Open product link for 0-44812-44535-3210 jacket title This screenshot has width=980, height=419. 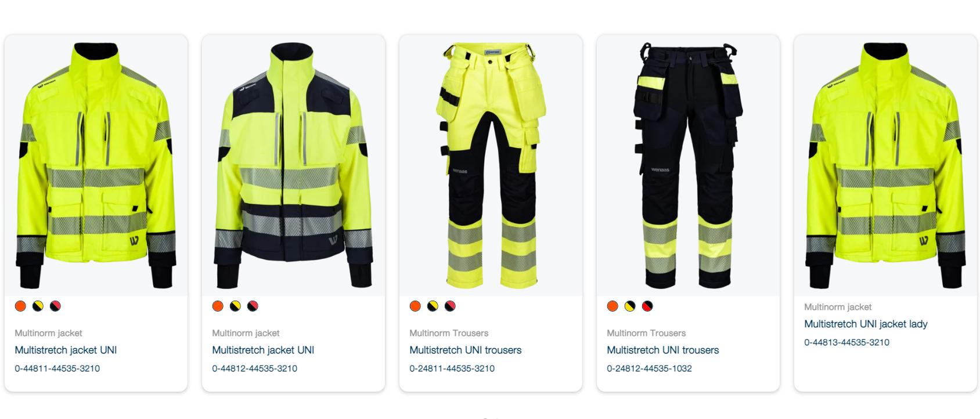263,351
